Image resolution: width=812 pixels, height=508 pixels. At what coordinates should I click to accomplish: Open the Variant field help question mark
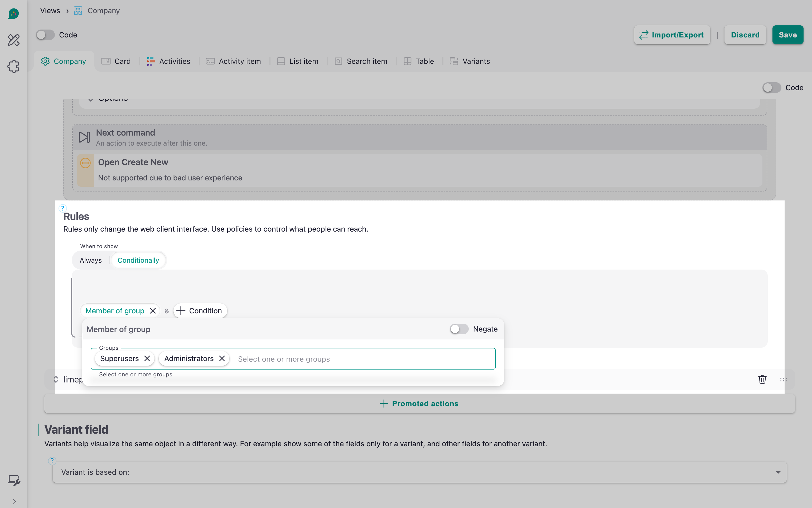tap(52, 461)
